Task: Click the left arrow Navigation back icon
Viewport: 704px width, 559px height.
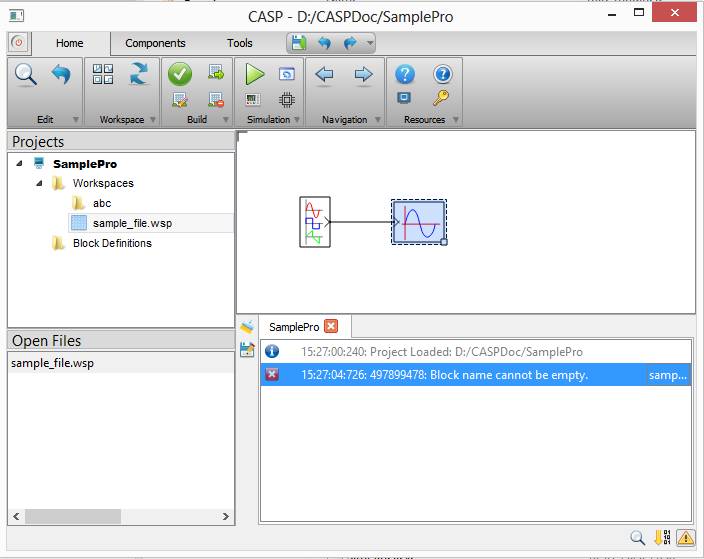Action: pos(324,74)
